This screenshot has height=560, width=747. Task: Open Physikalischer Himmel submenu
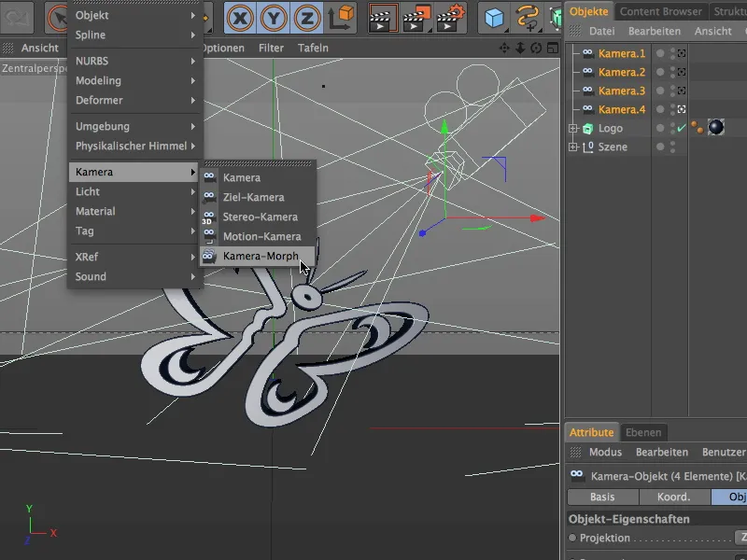tap(135, 146)
